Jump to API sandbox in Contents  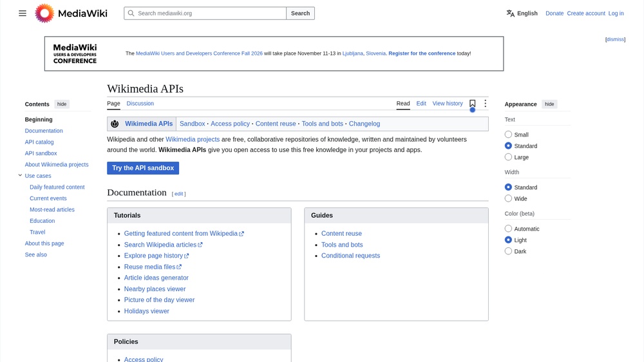[x=41, y=153]
